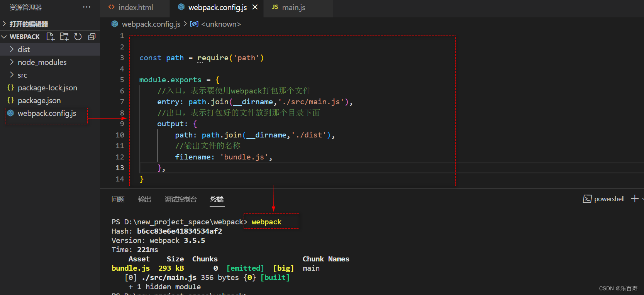Open package-lock.json in explorer

[50, 88]
